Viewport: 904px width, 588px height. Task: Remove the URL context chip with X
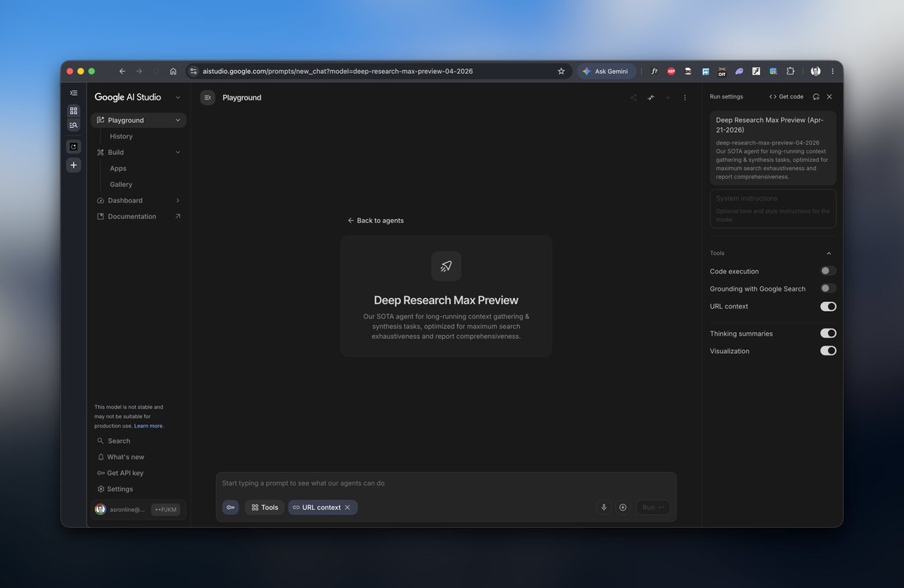347,507
